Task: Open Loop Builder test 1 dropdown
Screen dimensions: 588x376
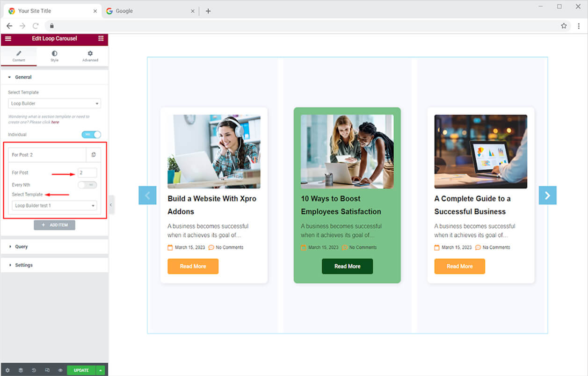Action: pos(54,205)
